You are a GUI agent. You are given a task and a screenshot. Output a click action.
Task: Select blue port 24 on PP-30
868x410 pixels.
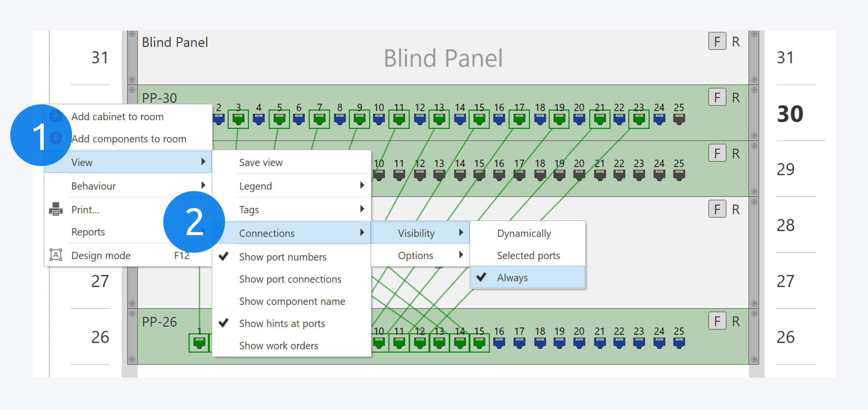click(x=659, y=119)
